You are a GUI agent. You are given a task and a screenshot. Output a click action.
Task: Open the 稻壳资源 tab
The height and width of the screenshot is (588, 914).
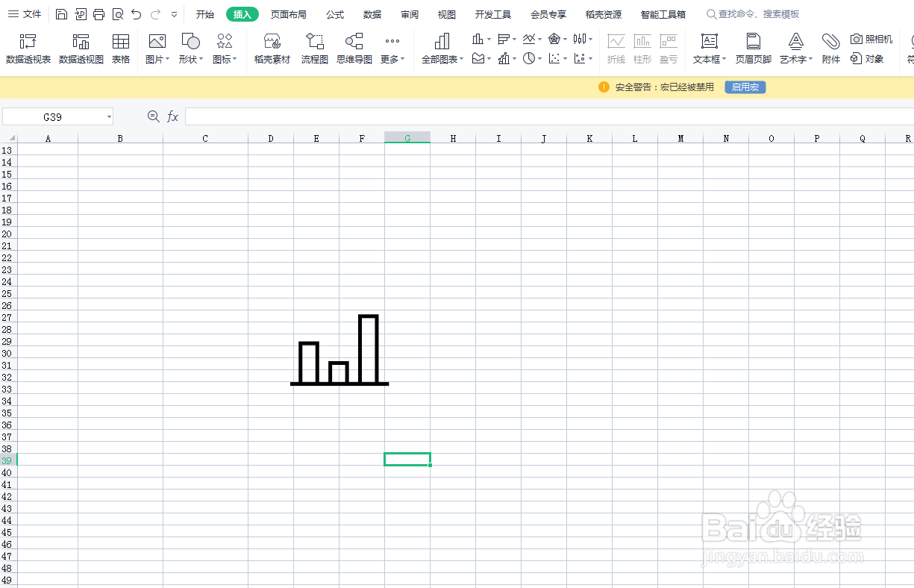[604, 14]
